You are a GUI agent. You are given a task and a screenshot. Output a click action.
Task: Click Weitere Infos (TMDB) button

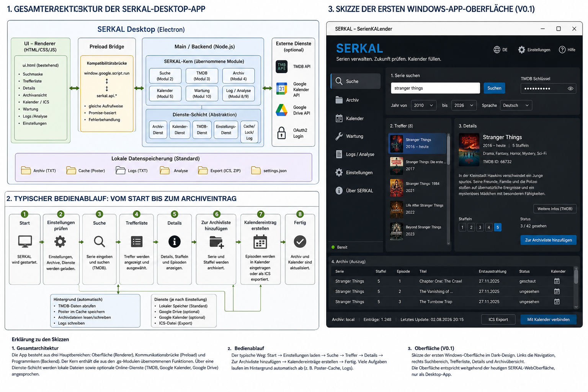pyautogui.click(x=555, y=209)
